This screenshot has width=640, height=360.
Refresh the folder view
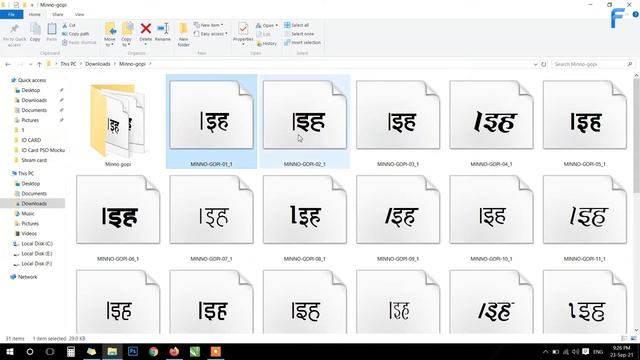(543, 64)
